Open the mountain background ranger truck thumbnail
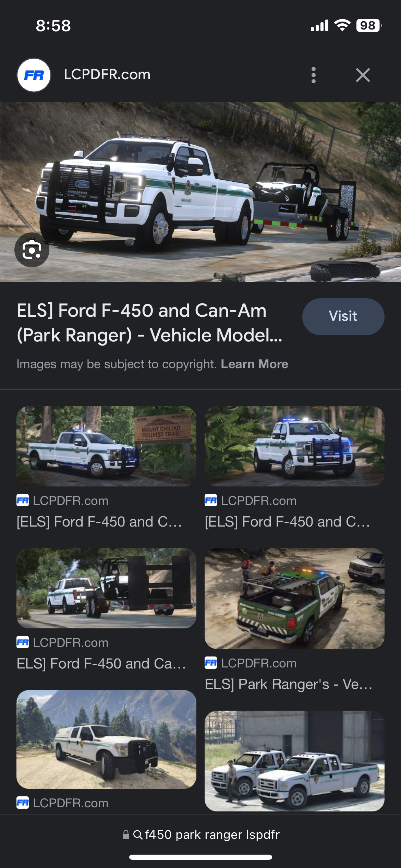Screen dimensions: 401x868 coord(106,739)
